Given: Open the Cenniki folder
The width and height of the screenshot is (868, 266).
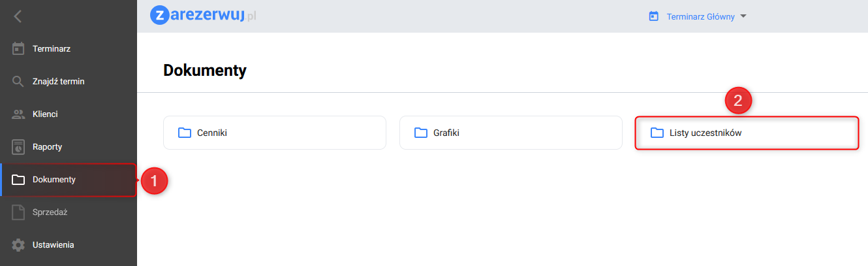Looking at the screenshot, I should pyautogui.click(x=274, y=133).
